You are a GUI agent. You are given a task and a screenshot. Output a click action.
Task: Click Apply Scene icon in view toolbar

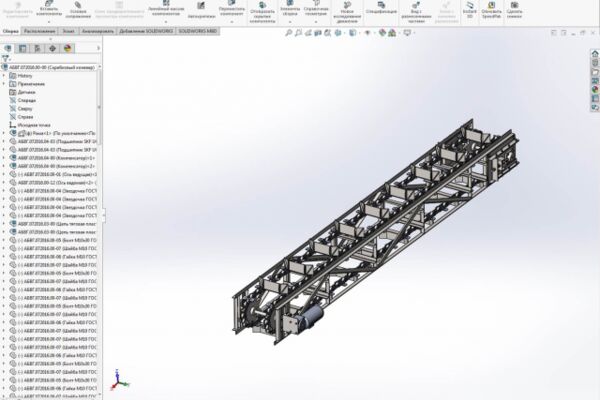pyautogui.click(x=392, y=33)
